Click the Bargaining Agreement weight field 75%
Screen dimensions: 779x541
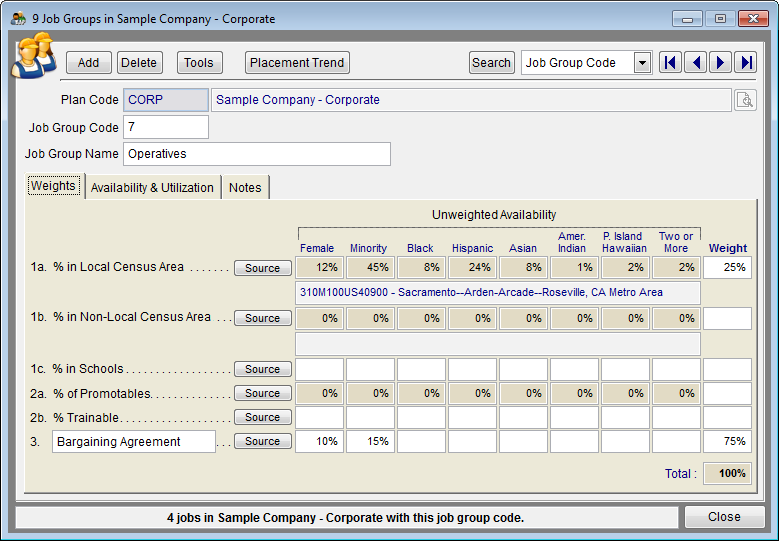click(x=727, y=441)
